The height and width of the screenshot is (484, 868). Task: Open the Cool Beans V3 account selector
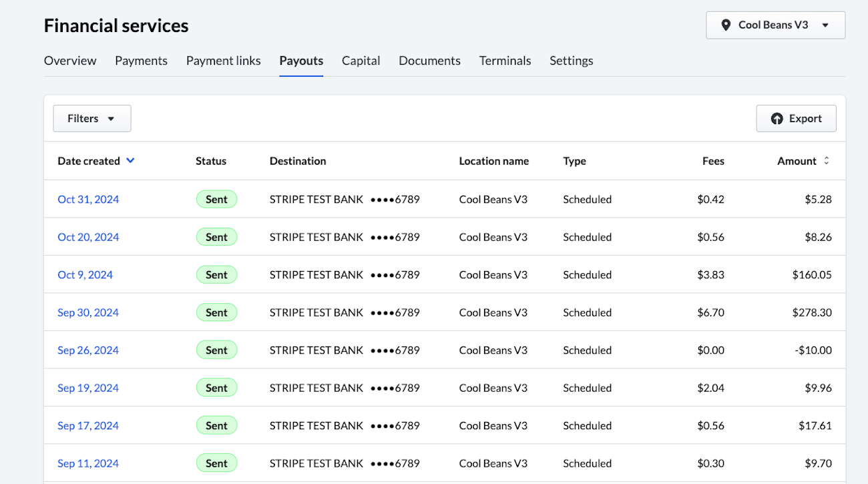[x=775, y=25]
